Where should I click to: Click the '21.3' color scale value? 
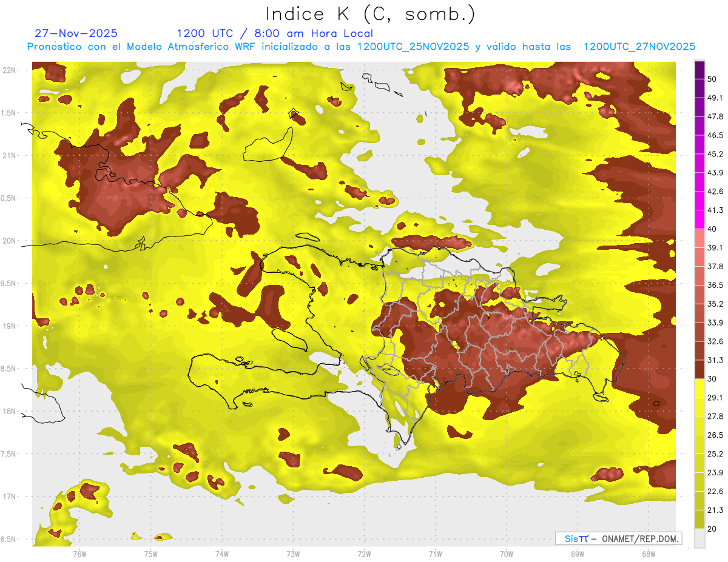click(715, 510)
